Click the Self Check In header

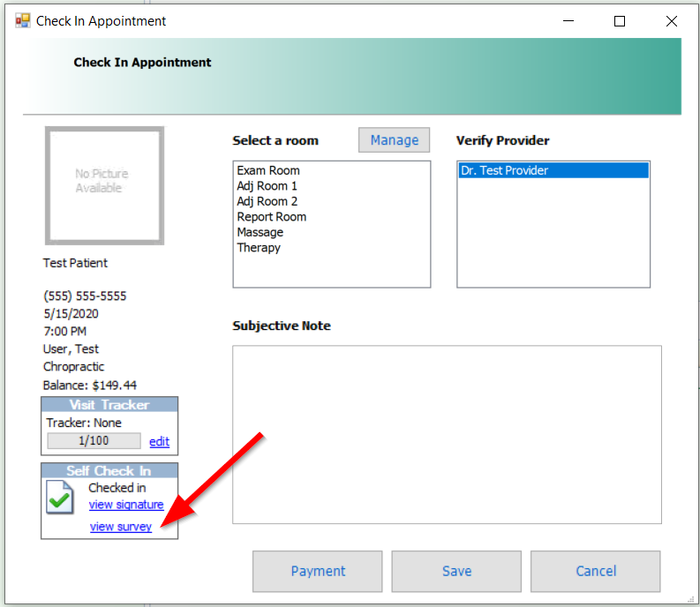tap(109, 470)
